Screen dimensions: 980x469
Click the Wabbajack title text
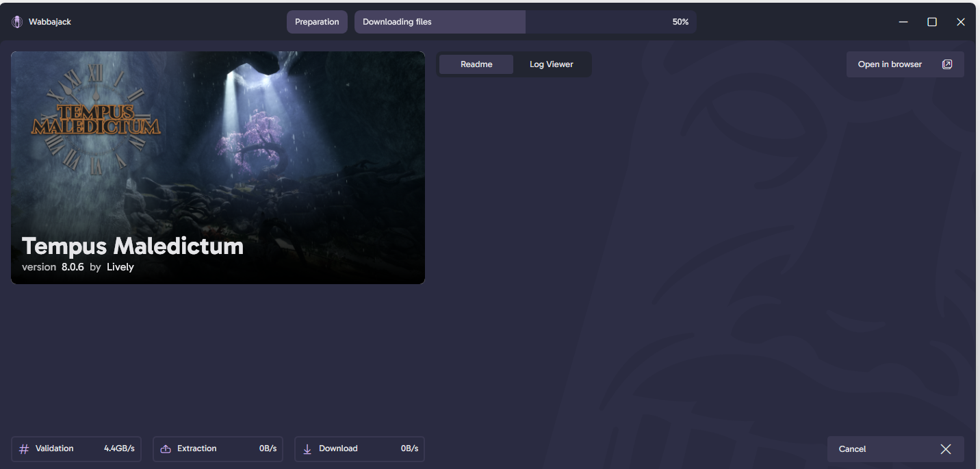(50, 22)
